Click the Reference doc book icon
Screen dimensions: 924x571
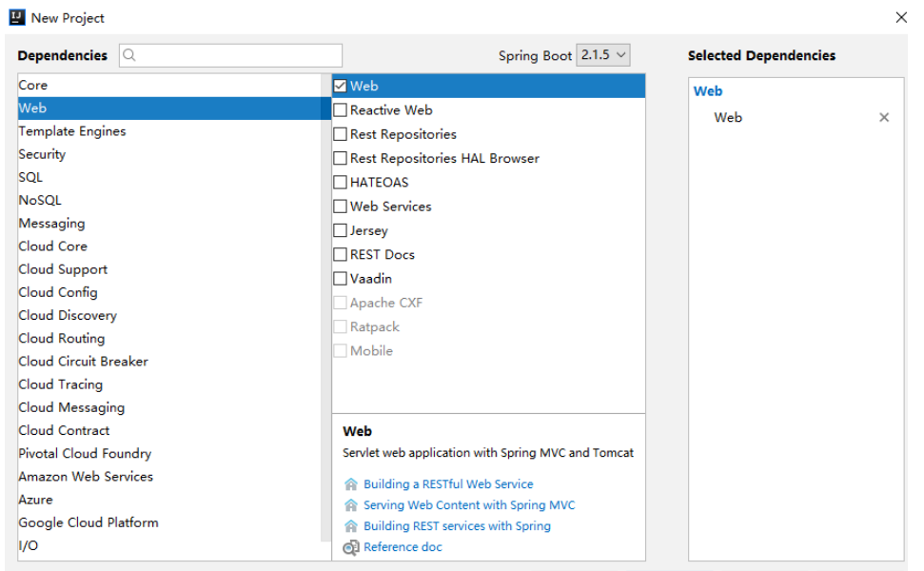(x=350, y=547)
